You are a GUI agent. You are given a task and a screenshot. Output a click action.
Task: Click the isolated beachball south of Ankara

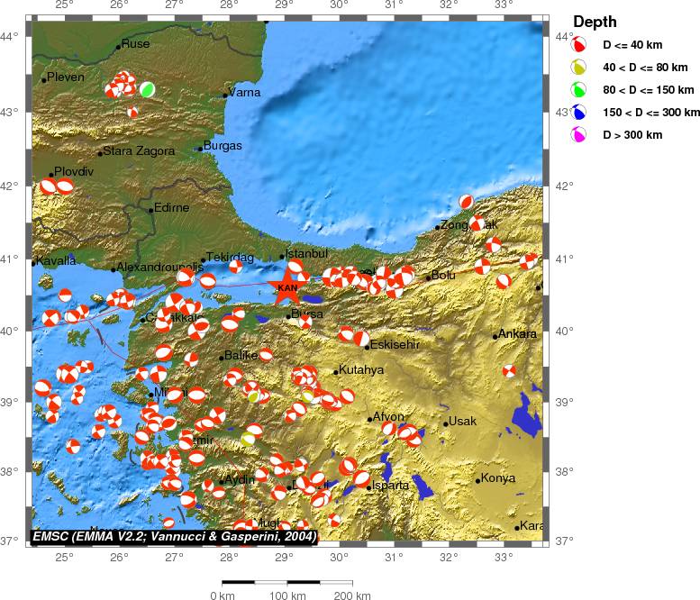coord(510,370)
